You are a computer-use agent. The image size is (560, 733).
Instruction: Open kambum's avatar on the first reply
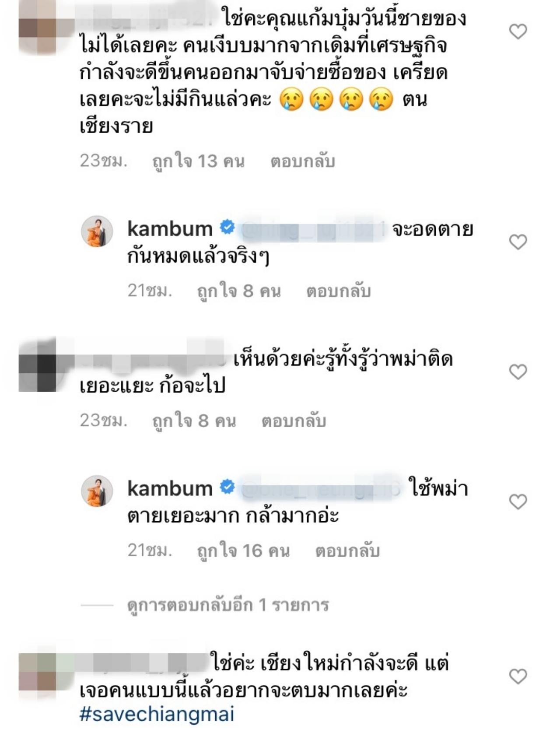[97, 231]
